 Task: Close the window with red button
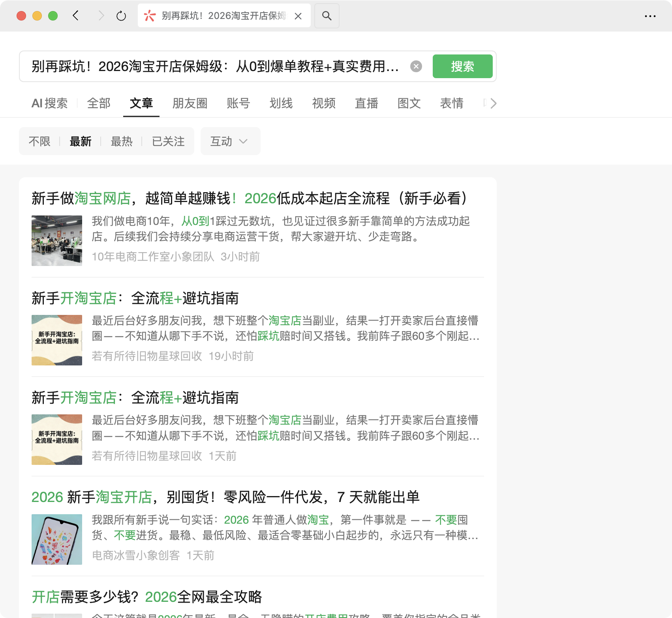tap(21, 16)
